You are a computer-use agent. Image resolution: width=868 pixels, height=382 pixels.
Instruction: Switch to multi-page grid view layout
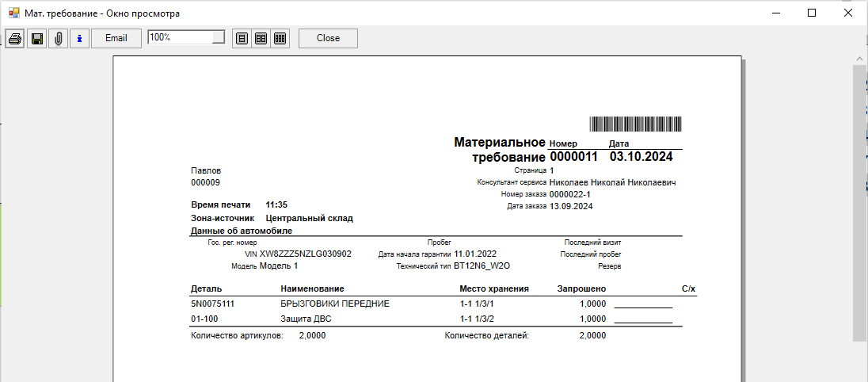(x=280, y=38)
